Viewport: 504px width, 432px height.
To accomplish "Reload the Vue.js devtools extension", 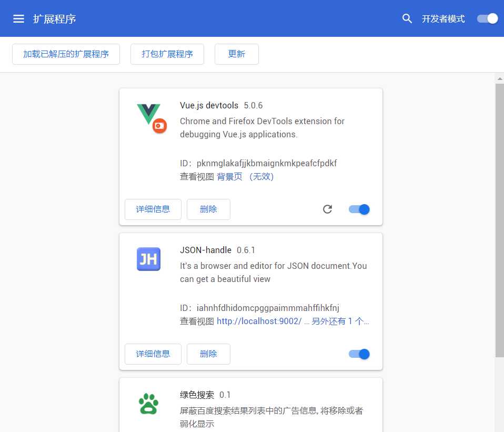I will (x=327, y=209).
